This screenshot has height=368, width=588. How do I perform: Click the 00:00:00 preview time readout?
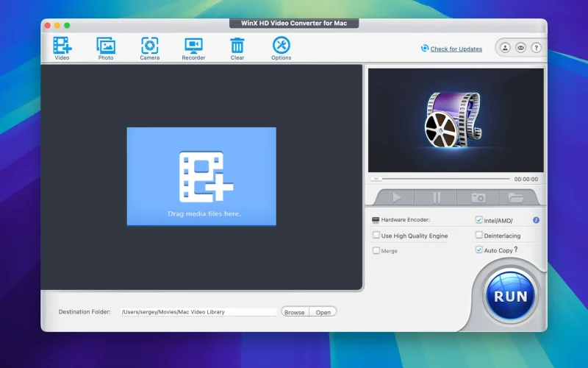(526, 179)
